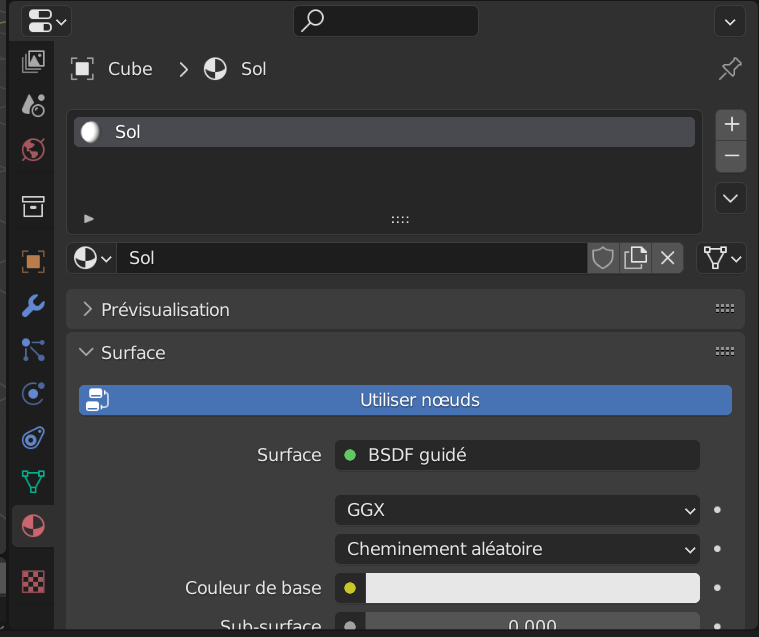
Task: Open the Object Data green triangle tab
Action: click(33, 481)
